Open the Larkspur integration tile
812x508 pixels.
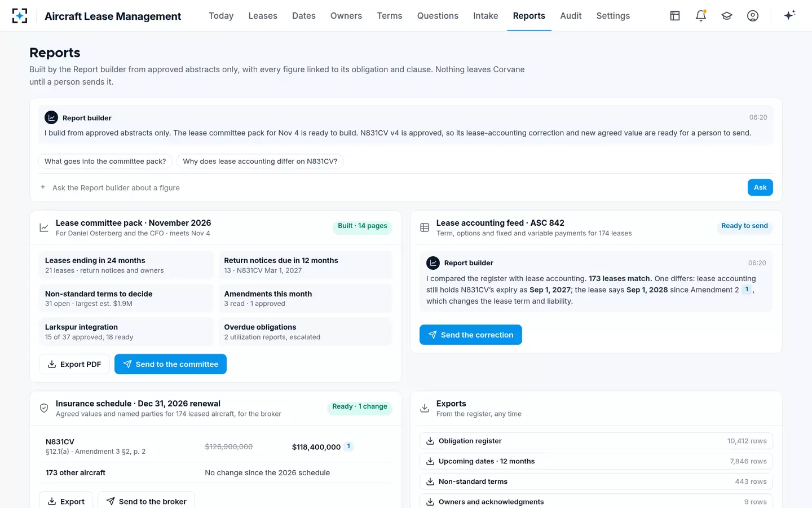click(126, 332)
